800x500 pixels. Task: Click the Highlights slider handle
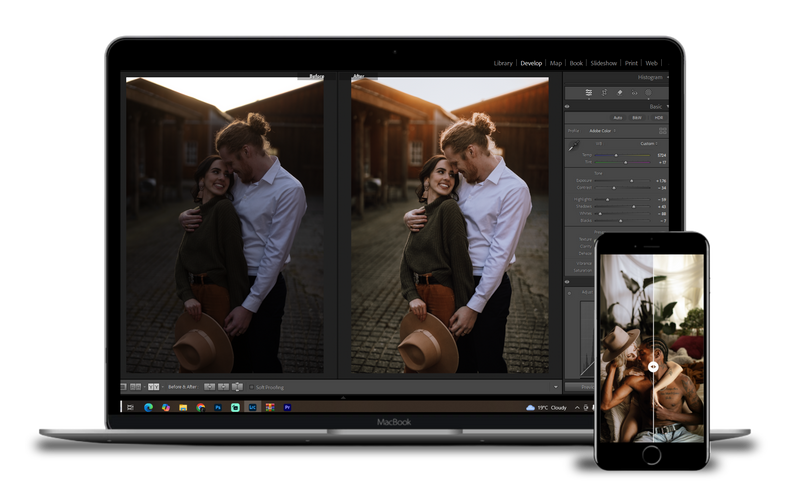(x=608, y=199)
